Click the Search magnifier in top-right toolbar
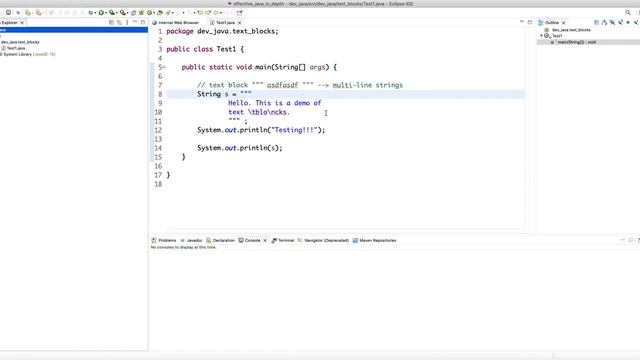This screenshot has width=640, height=360. click(628, 13)
